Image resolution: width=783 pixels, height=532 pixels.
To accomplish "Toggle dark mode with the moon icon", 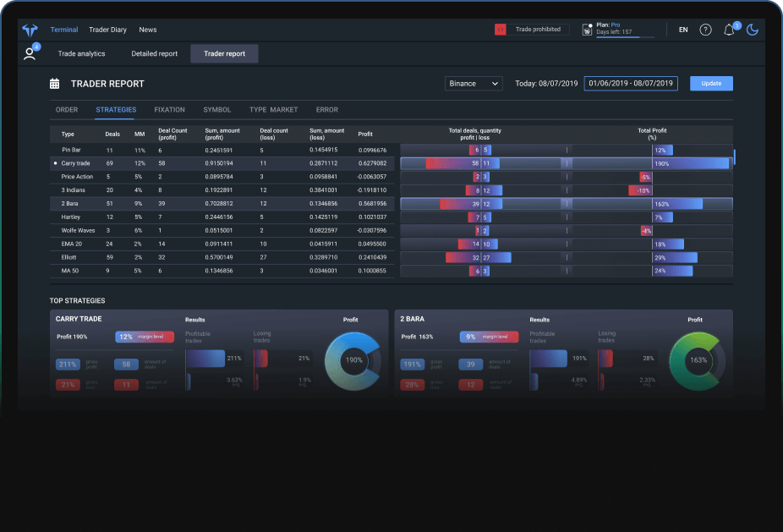I will (x=753, y=29).
